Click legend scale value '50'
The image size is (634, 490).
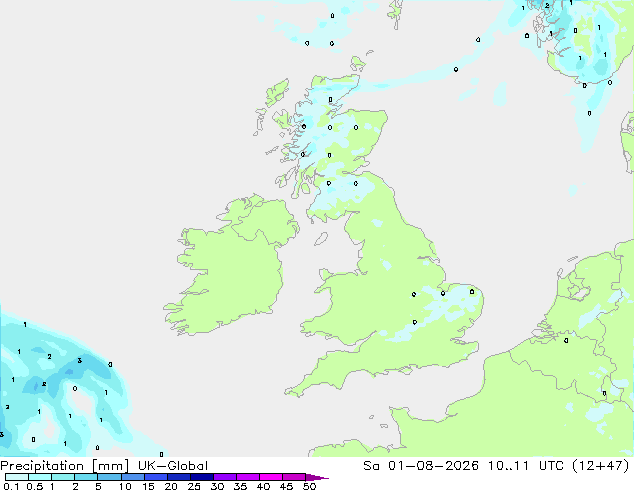click(x=309, y=486)
